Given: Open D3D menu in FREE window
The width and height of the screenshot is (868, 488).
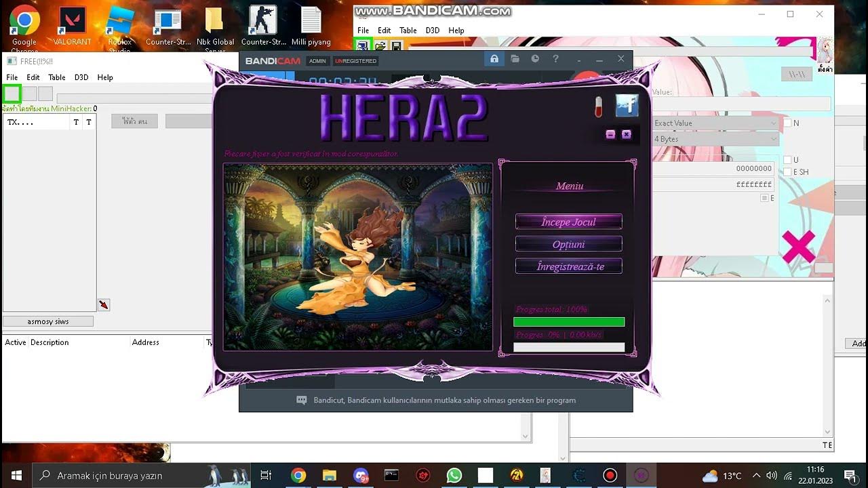Looking at the screenshot, I should coord(81,77).
